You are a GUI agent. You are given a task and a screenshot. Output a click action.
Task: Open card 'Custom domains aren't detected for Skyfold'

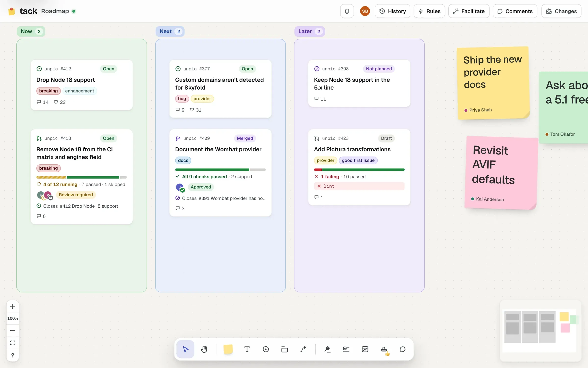[x=220, y=89]
